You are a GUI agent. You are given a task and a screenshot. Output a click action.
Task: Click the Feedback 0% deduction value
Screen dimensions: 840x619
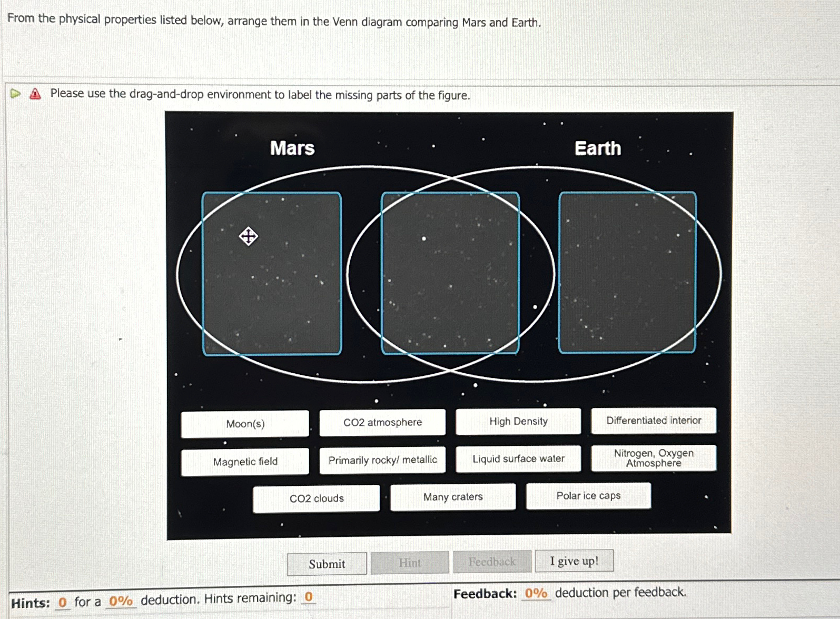point(536,593)
